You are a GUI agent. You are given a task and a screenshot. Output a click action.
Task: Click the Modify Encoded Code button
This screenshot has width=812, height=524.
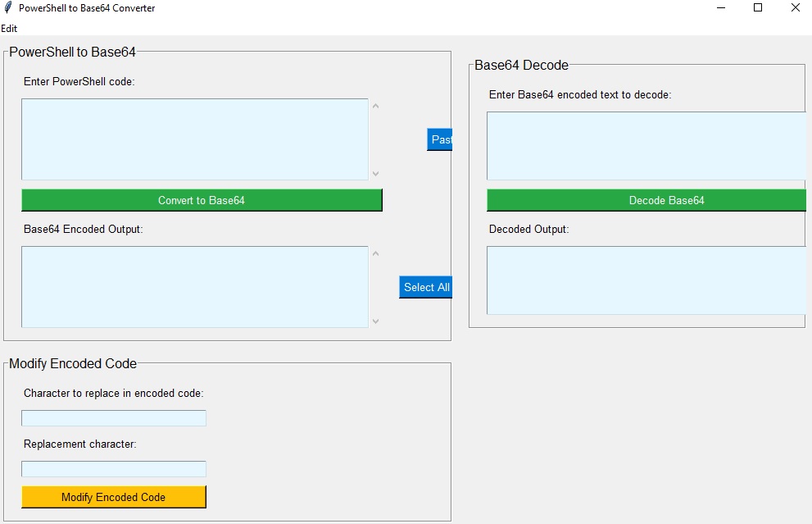coord(113,497)
